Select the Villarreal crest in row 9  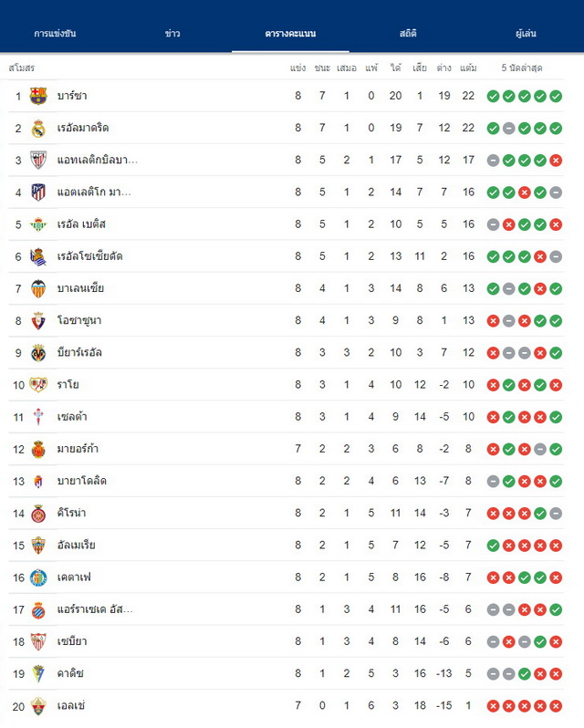point(38,353)
